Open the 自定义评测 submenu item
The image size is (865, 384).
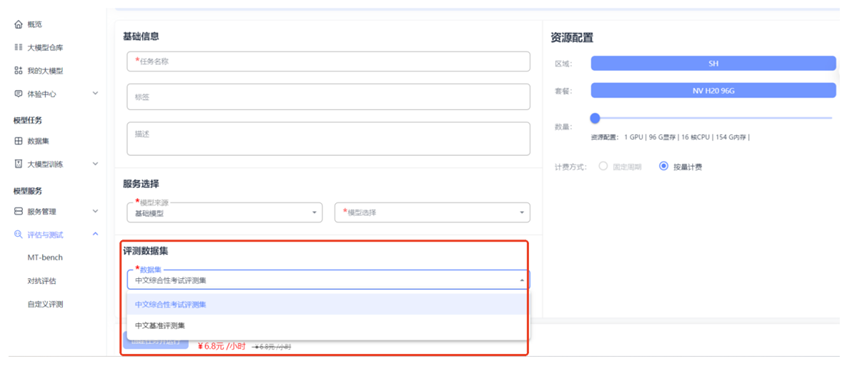pyautogui.click(x=45, y=304)
